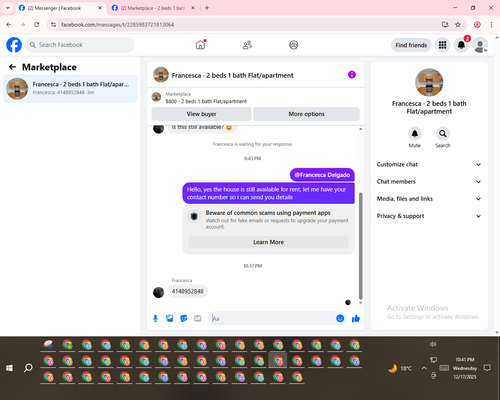This screenshot has width=500, height=400.
Task: Click the volume icon in the tray
Action: [x=433, y=344]
